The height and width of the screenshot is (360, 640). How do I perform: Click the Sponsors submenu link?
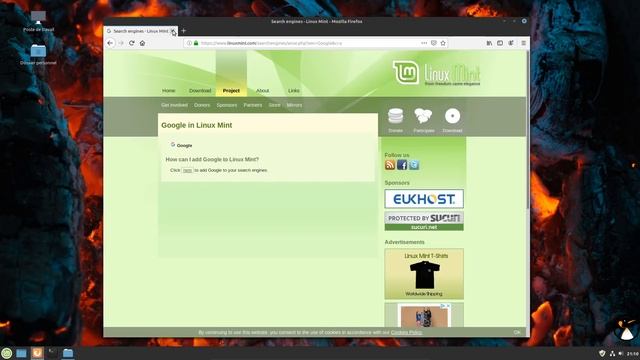(227, 105)
